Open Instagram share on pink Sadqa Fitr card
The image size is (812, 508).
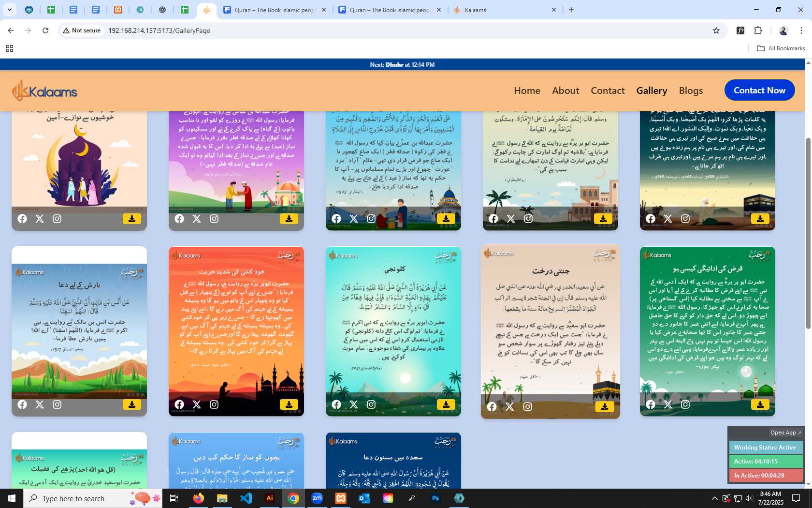click(214, 219)
